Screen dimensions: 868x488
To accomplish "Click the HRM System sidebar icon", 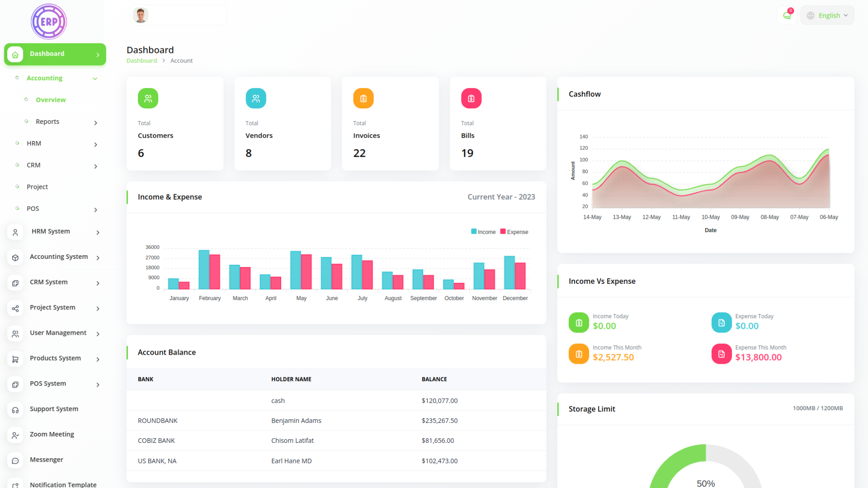I will click(15, 232).
